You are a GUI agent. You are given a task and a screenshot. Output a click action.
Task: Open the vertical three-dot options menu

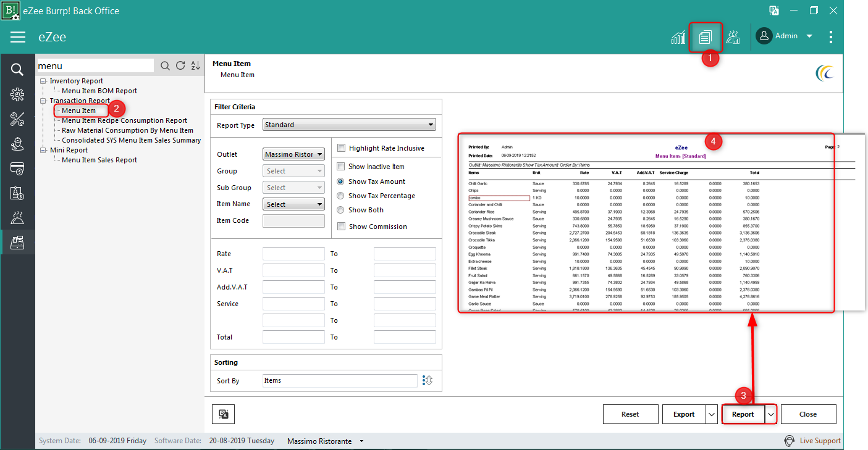click(x=831, y=37)
